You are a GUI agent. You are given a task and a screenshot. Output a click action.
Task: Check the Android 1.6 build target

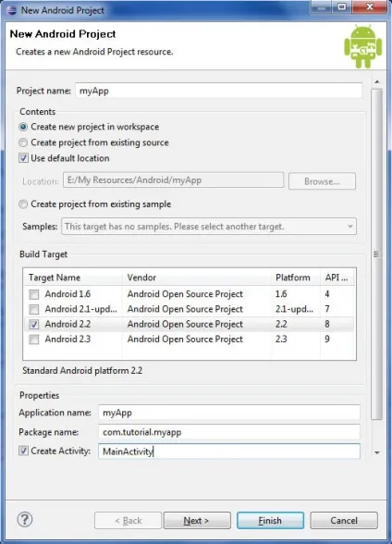click(x=34, y=294)
